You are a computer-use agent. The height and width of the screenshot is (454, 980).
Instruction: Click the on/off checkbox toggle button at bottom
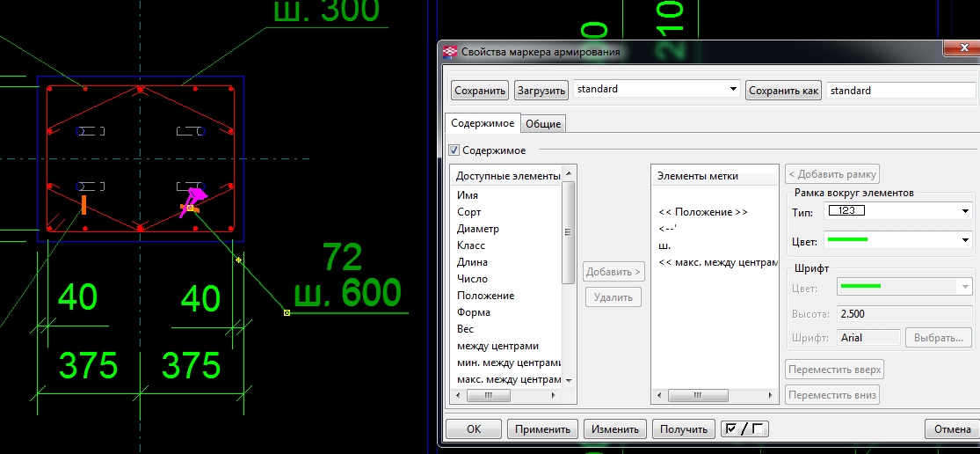click(743, 429)
